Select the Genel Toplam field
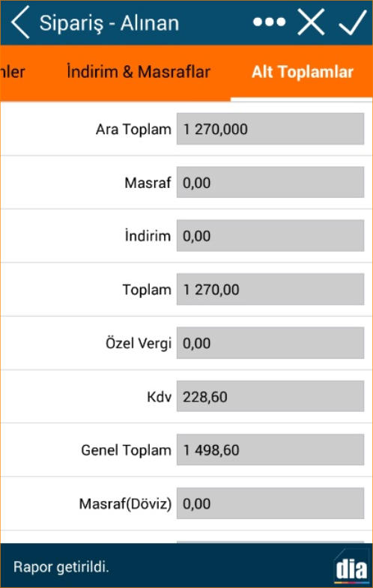The width and height of the screenshot is (373, 588). coord(270,450)
